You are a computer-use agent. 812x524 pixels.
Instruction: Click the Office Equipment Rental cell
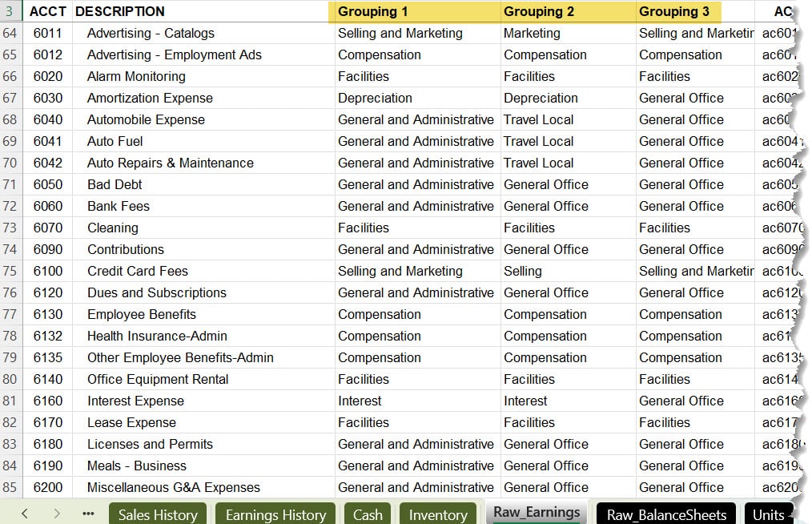(203, 380)
